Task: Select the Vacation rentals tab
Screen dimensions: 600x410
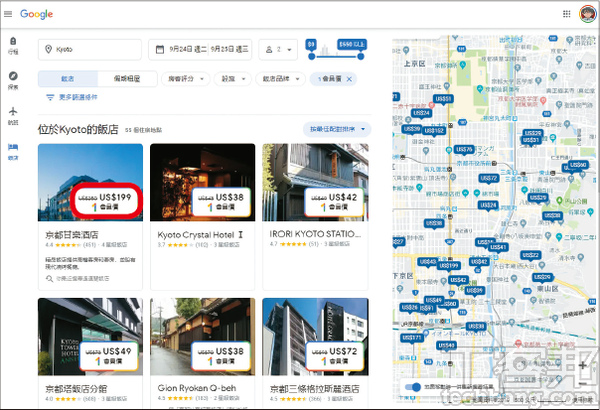Action: (x=127, y=79)
